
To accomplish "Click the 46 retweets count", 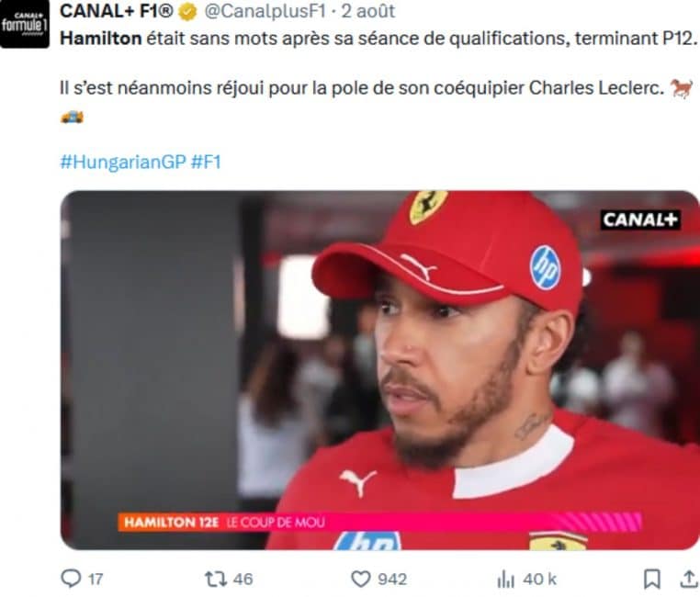I will (243, 580).
